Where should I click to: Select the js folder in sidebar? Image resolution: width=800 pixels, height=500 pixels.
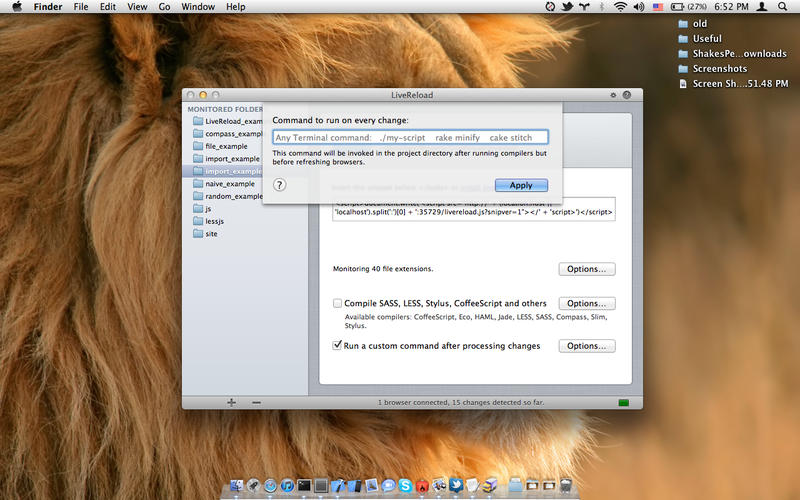202,209
